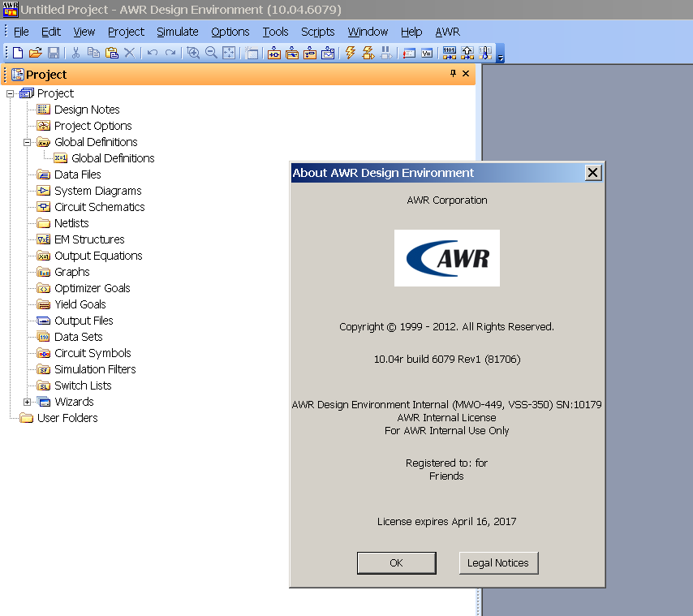Select Circuit Schematics tree item
Viewport: 693px width, 616px height.
tap(100, 207)
